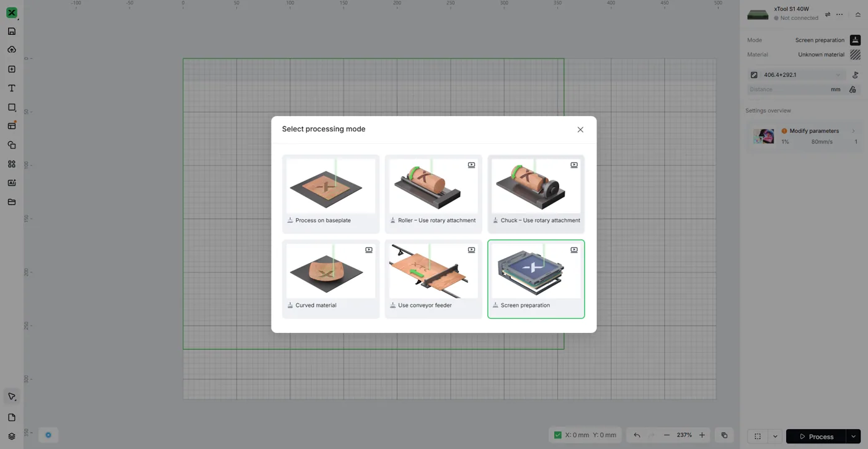Click the cloud upload icon in sidebar
Screen dimensions: 868x449
12,50
